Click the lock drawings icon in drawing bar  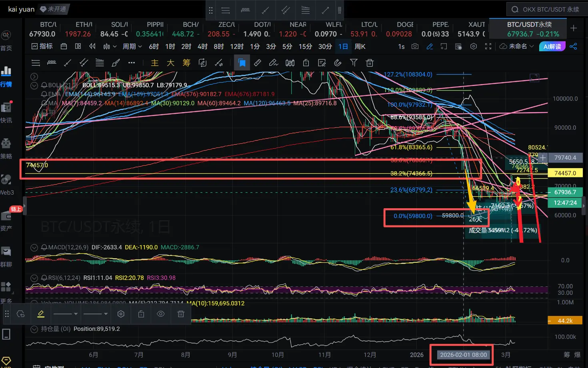point(306,63)
